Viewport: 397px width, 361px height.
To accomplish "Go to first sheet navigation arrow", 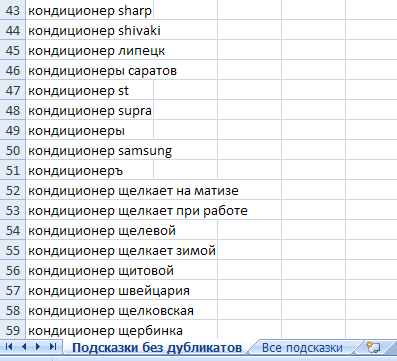I will (9, 347).
